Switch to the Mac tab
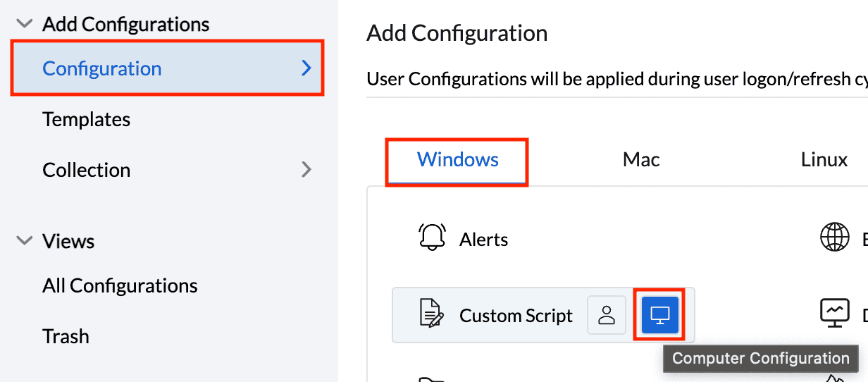This screenshot has height=382, width=868. [x=641, y=160]
